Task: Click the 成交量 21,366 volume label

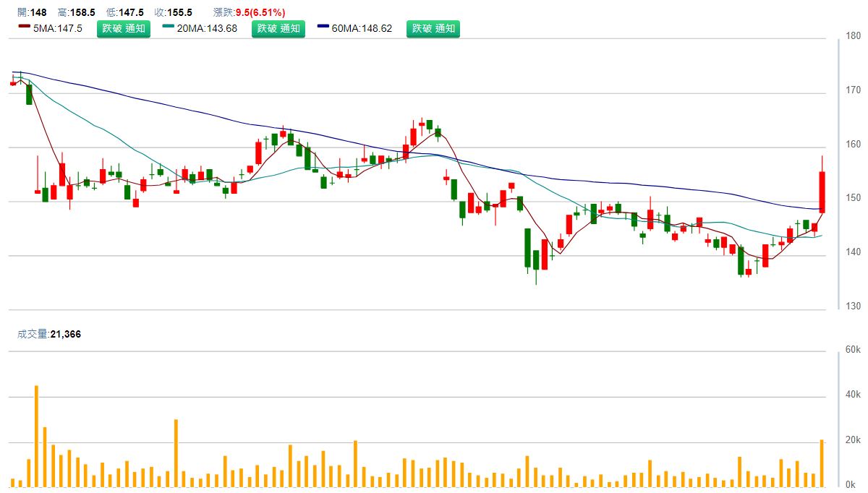Action: [48, 334]
